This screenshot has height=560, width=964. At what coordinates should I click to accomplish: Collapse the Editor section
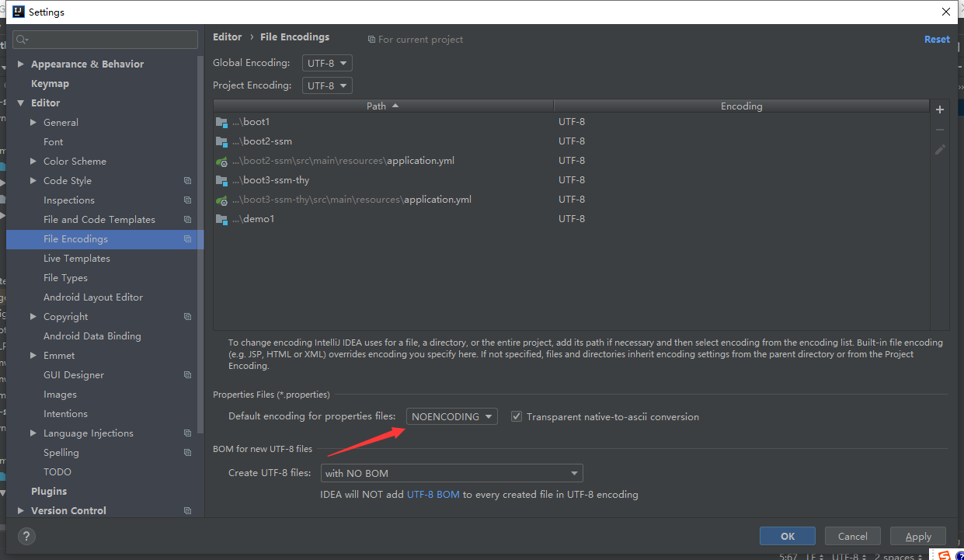click(21, 103)
